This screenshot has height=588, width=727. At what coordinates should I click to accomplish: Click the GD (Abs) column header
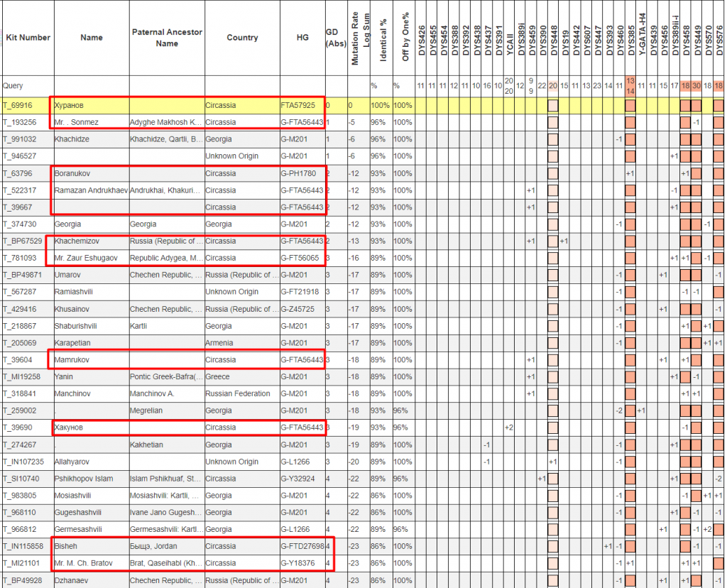point(332,38)
